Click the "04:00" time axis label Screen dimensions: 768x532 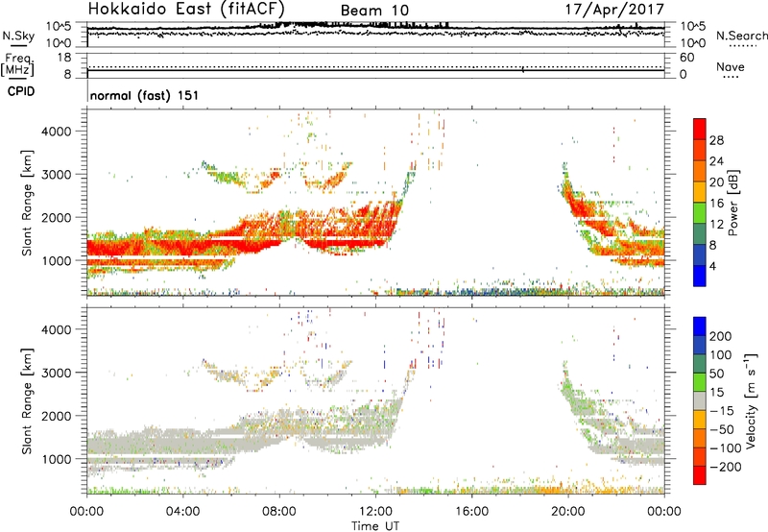pos(183,512)
